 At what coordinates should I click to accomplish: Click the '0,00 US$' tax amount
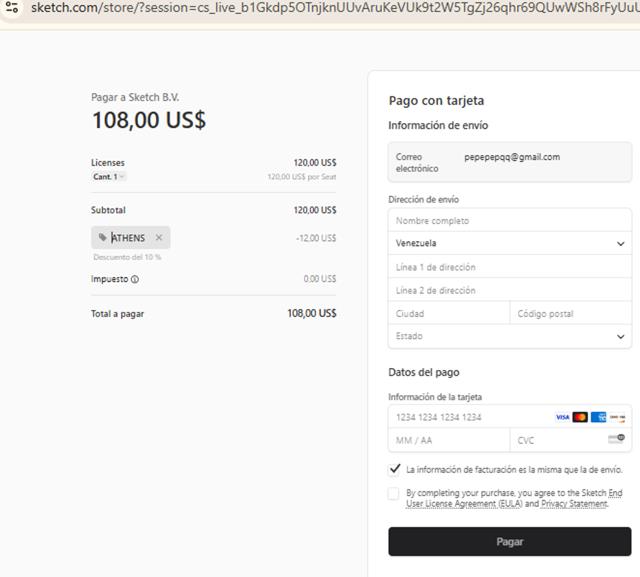(x=320, y=279)
